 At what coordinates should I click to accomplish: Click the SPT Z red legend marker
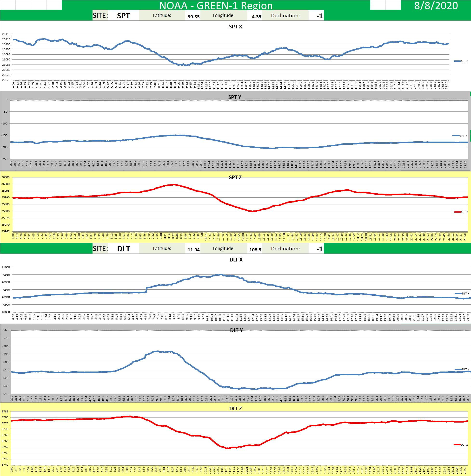pos(457,212)
